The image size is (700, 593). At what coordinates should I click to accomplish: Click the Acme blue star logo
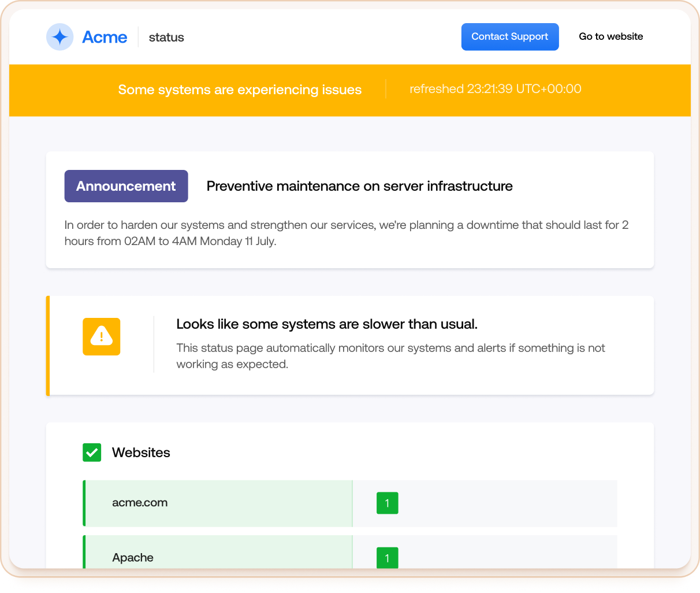[x=59, y=37]
